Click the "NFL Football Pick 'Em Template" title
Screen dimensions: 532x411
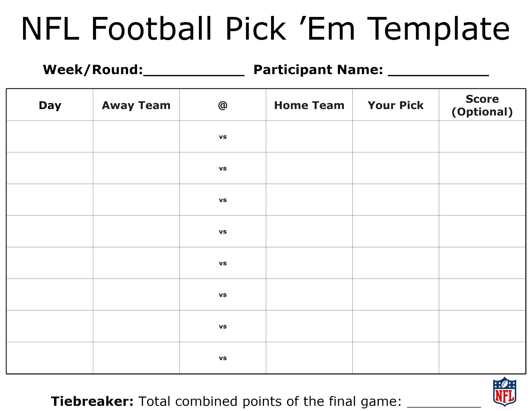(266, 29)
